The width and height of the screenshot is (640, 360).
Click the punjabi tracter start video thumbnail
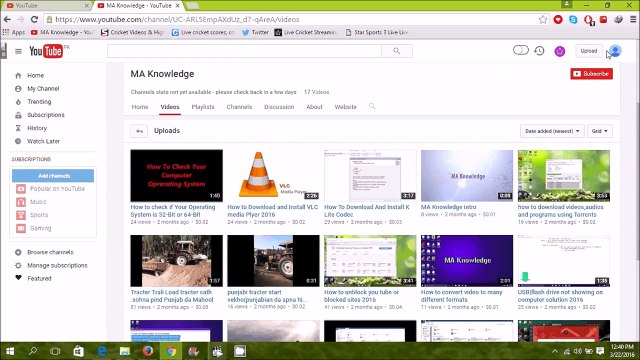click(273, 260)
